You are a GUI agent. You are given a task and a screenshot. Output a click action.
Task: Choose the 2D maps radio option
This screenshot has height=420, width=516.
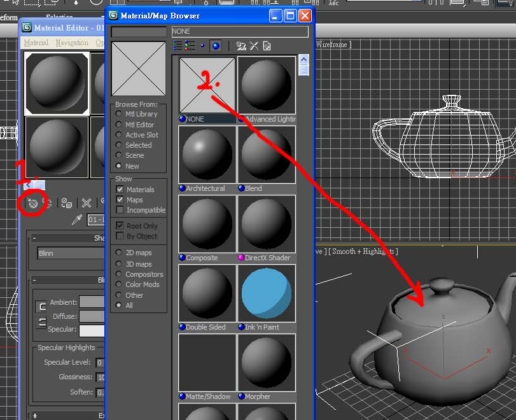coord(119,253)
